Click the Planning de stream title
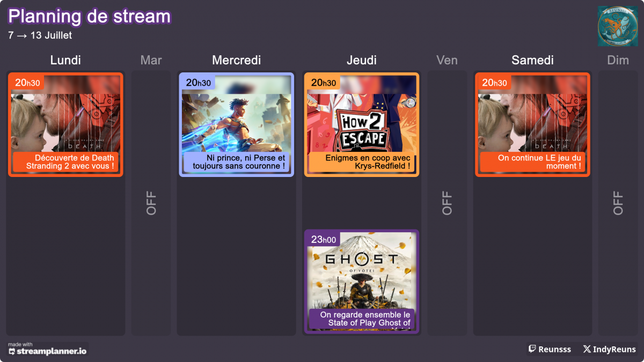 [x=89, y=17]
